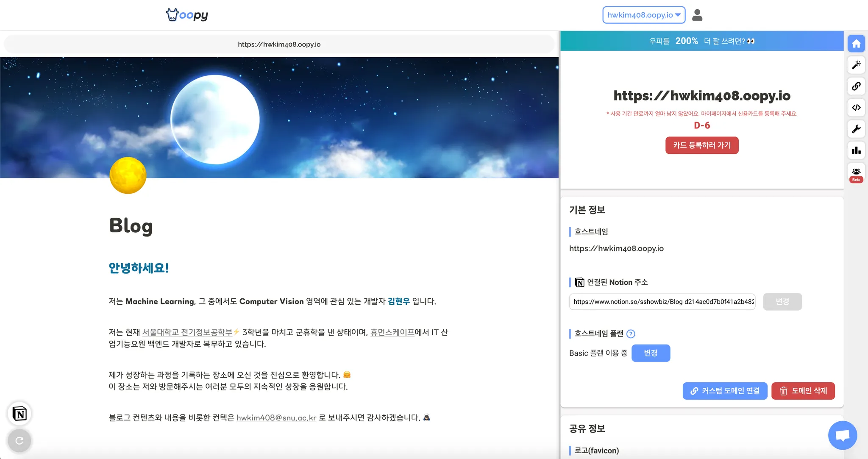Expand the hwkim408.oopy.io domain dropdown

[x=644, y=15]
